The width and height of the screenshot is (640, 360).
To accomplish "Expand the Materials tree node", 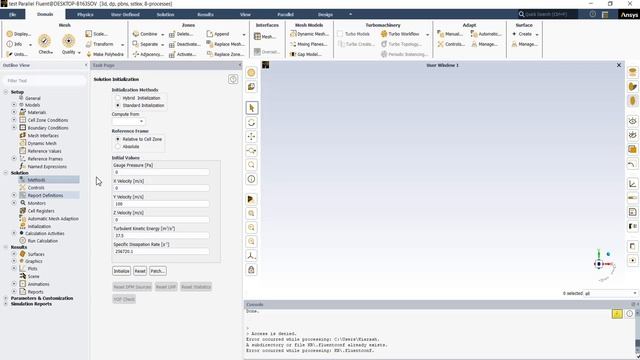I will tap(14, 112).
